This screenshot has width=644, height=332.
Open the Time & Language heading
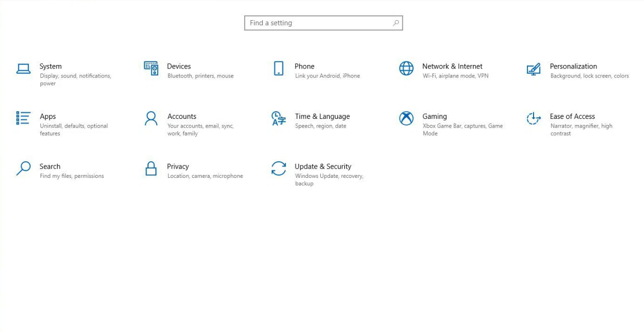322,116
